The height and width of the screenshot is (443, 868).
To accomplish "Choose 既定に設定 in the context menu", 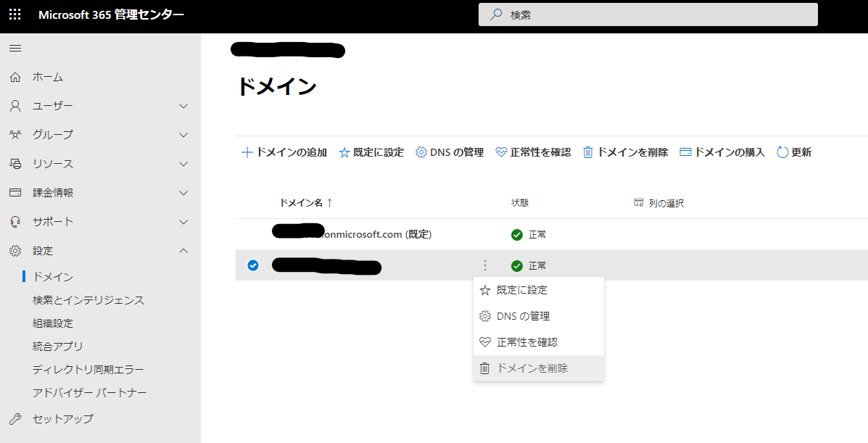I will click(539, 290).
